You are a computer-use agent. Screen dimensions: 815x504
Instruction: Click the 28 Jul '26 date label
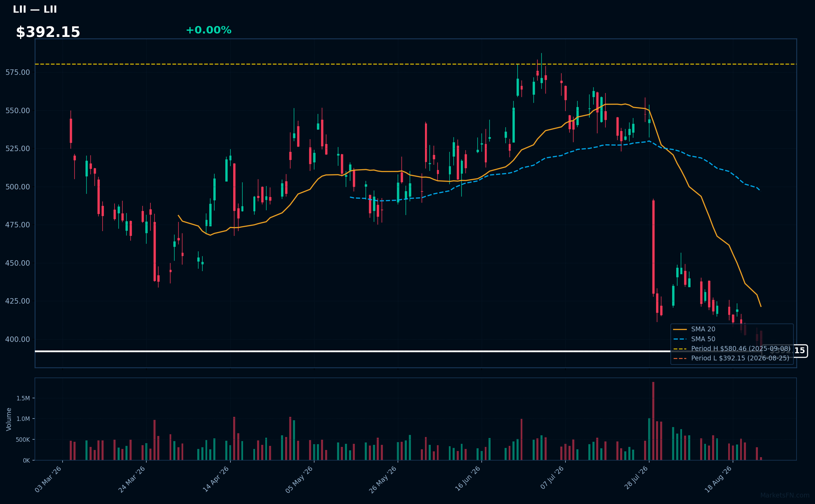pos(636,478)
